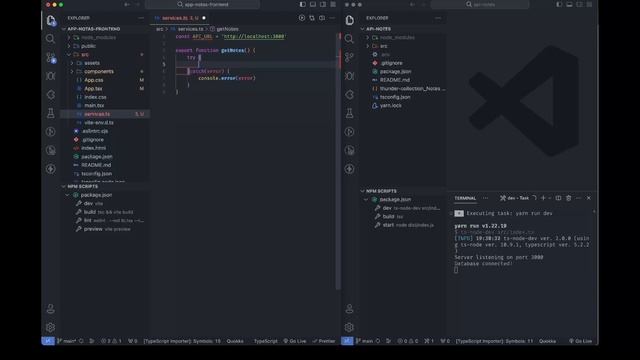The height and width of the screenshot is (360, 640).
Task: Toggle secondary sidebar in right window title bar
Action: (579, 4)
